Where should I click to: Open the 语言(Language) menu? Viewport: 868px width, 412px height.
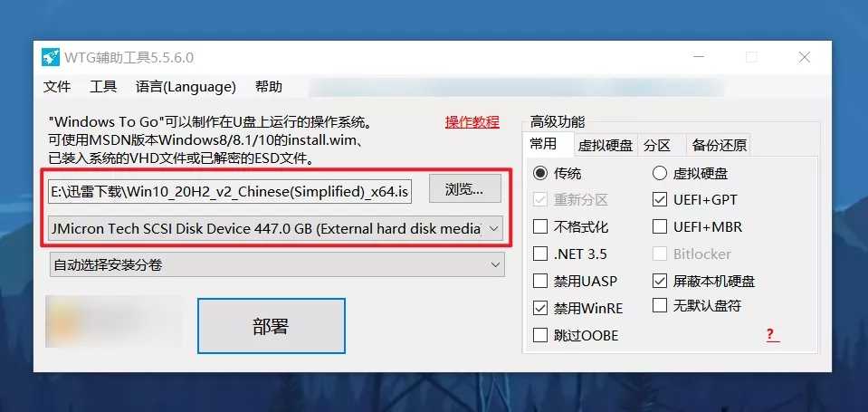(x=186, y=87)
